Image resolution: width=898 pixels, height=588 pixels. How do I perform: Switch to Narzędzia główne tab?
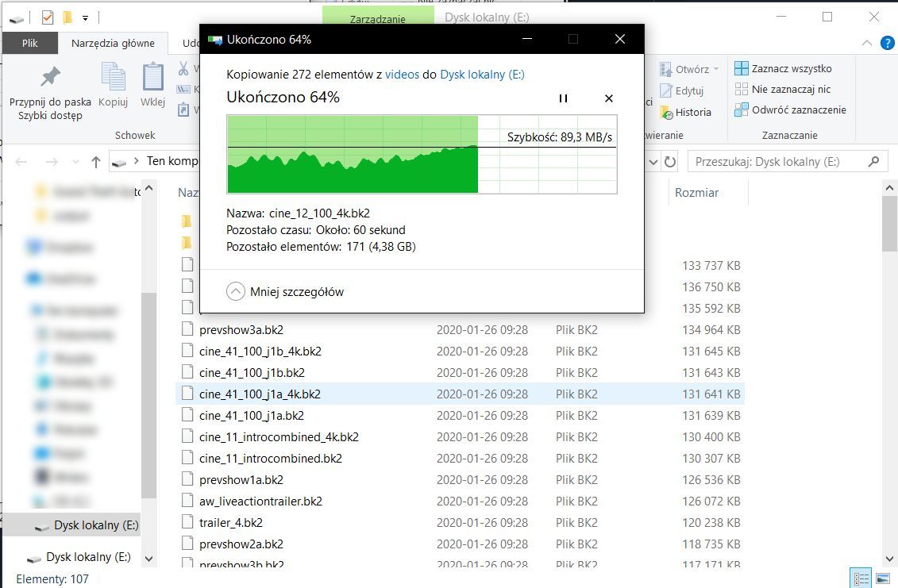pyautogui.click(x=113, y=43)
